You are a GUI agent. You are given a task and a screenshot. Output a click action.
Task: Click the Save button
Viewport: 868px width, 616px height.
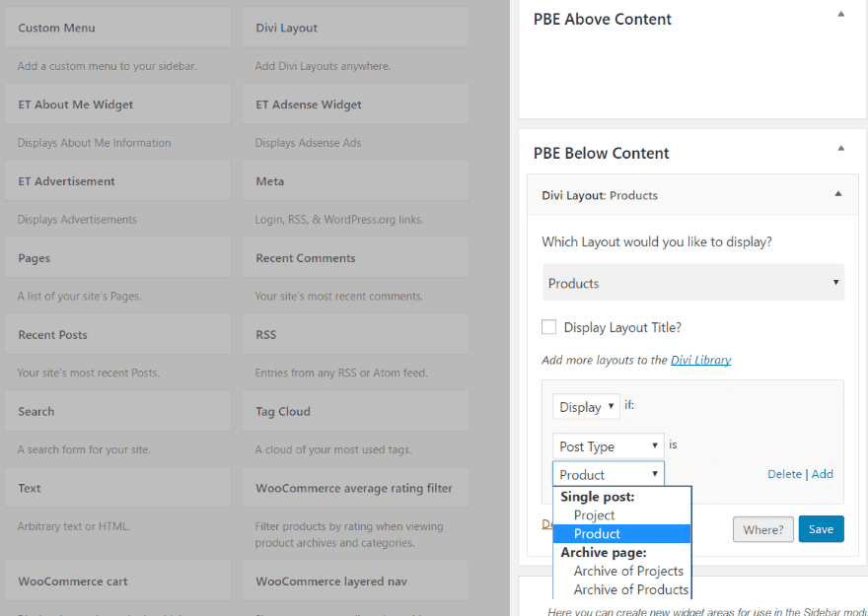821,529
